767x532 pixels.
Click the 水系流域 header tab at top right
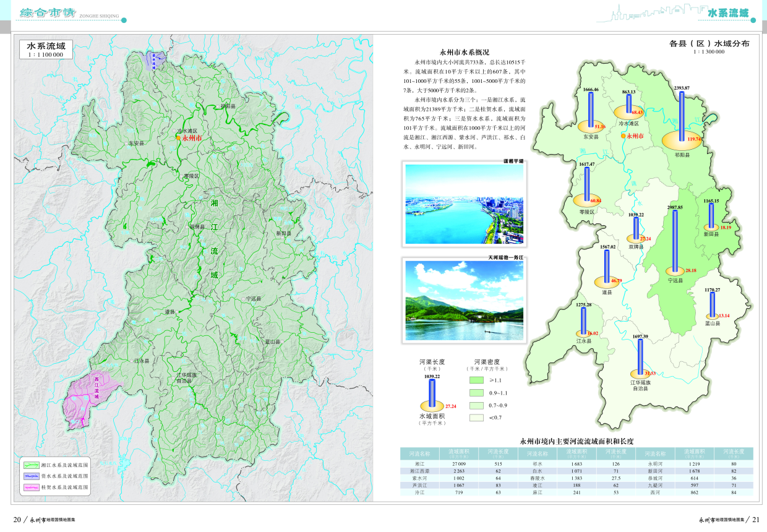(727, 13)
